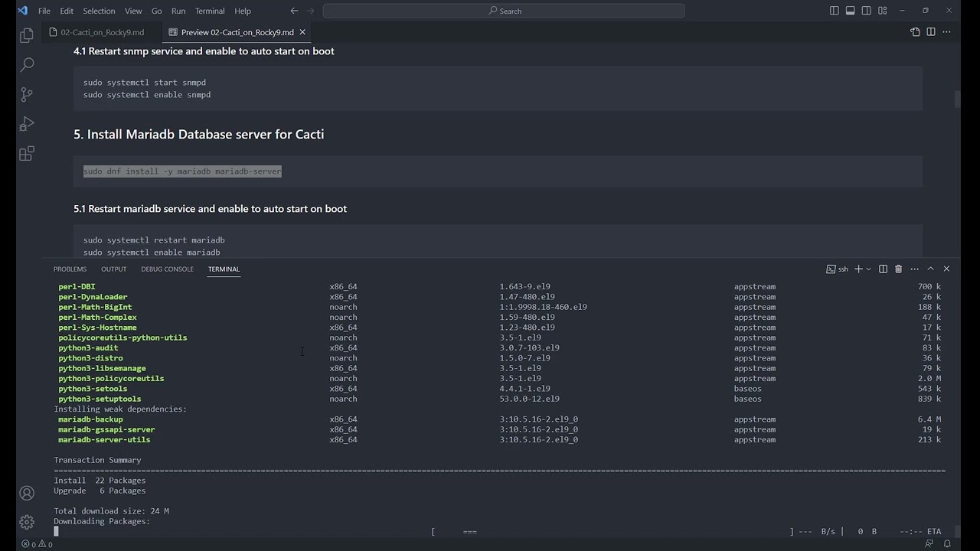This screenshot has height=551, width=980.
Task: Open the Accounts menu icon
Action: [x=27, y=494]
